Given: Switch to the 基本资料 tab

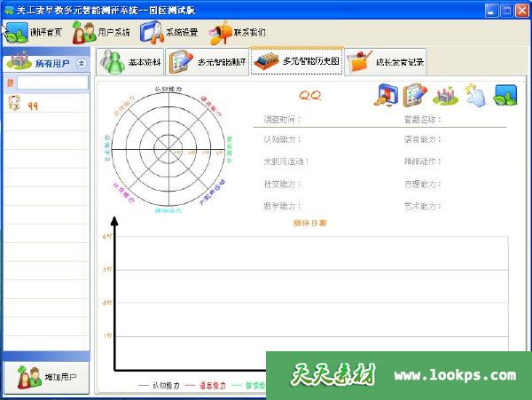Looking at the screenshot, I should pos(129,62).
